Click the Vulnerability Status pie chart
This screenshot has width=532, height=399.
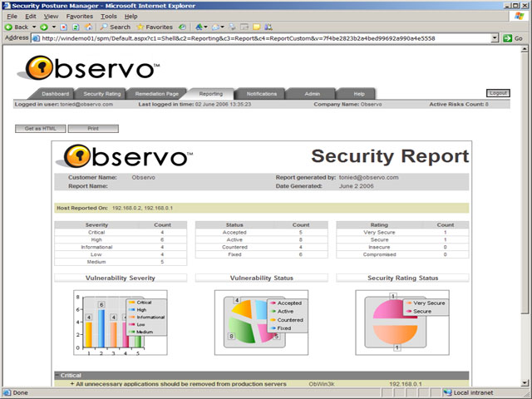[x=261, y=323]
